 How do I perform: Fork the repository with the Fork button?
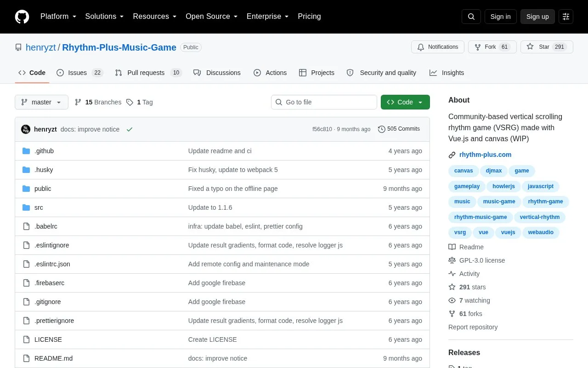point(492,47)
